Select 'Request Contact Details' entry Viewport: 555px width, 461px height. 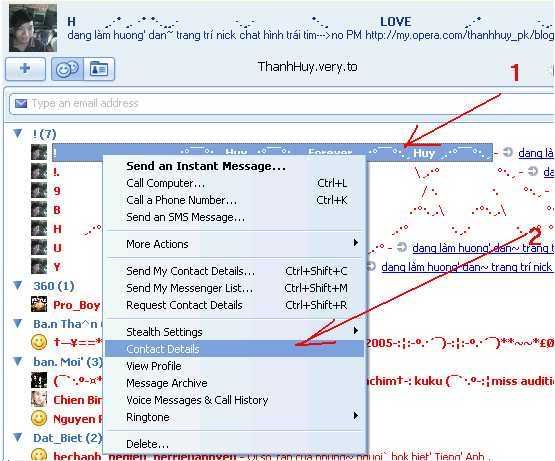(x=234, y=305)
